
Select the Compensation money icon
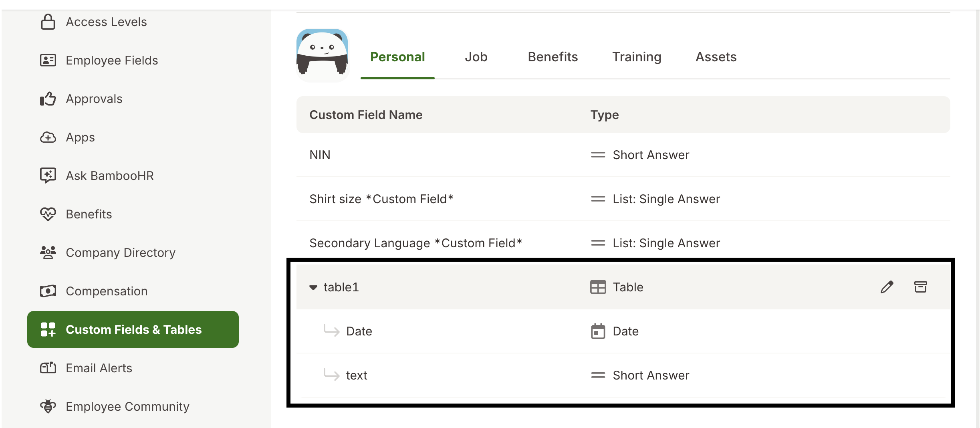tap(48, 291)
